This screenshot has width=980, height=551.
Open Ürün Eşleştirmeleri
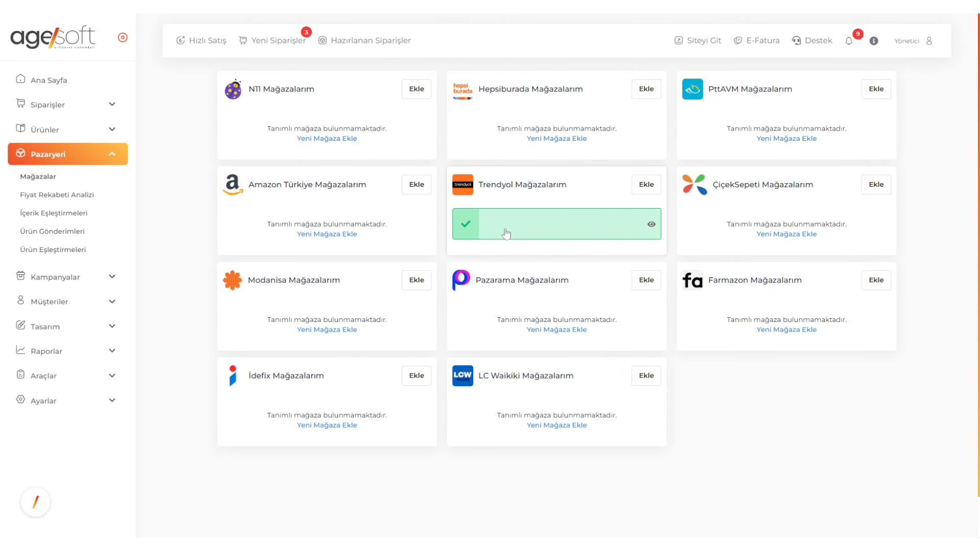click(x=53, y=250)
